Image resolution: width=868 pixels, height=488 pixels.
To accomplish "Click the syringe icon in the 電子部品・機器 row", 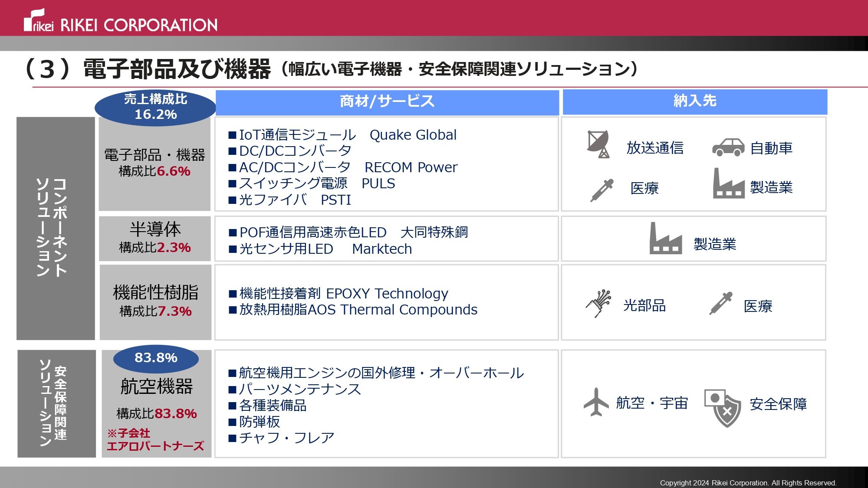I will point(602,190).
